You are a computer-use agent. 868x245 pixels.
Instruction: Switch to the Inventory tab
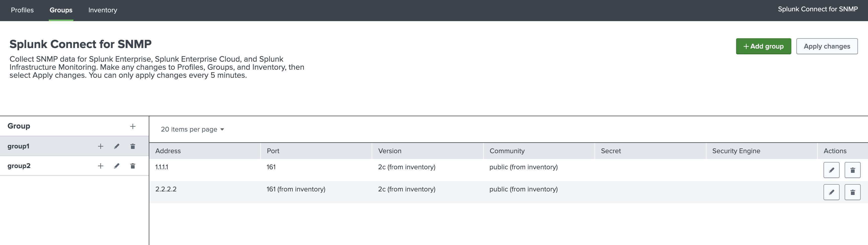click(x=103, y=10)
